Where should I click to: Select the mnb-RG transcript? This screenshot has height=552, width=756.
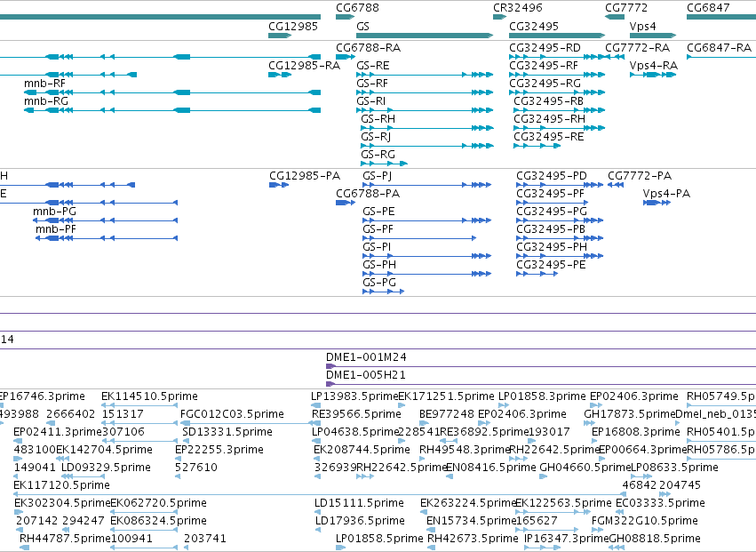pyautogui.click(x=172, y=110)
